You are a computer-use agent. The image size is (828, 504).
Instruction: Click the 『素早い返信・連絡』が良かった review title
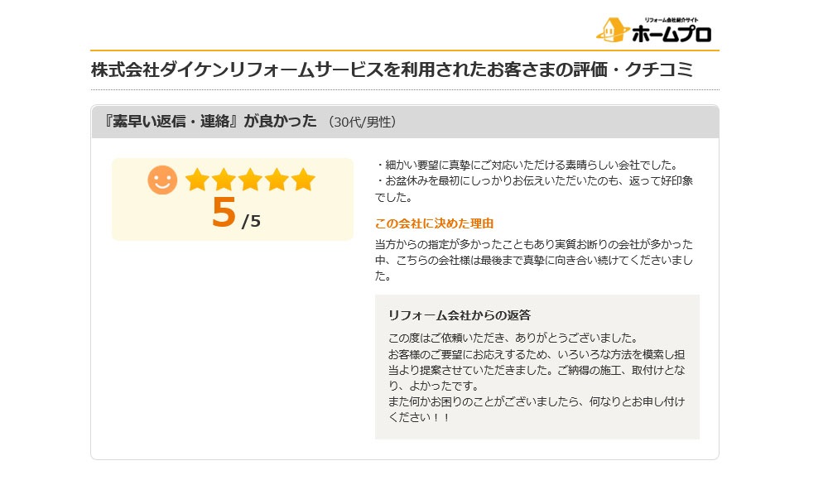coord(209,122)
